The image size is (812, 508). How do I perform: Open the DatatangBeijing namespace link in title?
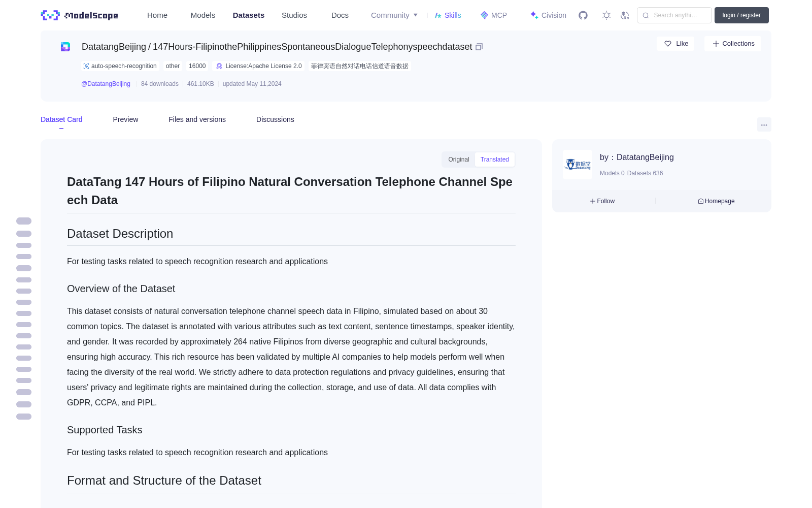114,47
